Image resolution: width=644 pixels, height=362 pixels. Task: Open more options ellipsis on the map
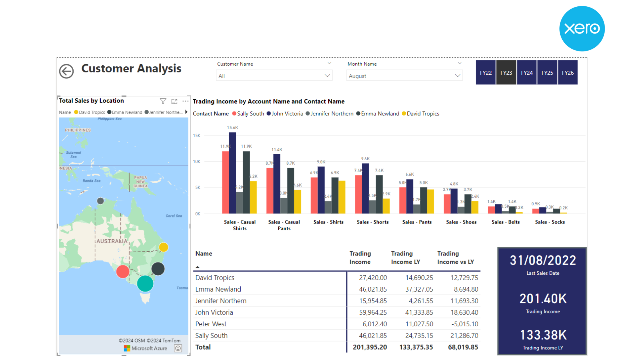point(185,101)
